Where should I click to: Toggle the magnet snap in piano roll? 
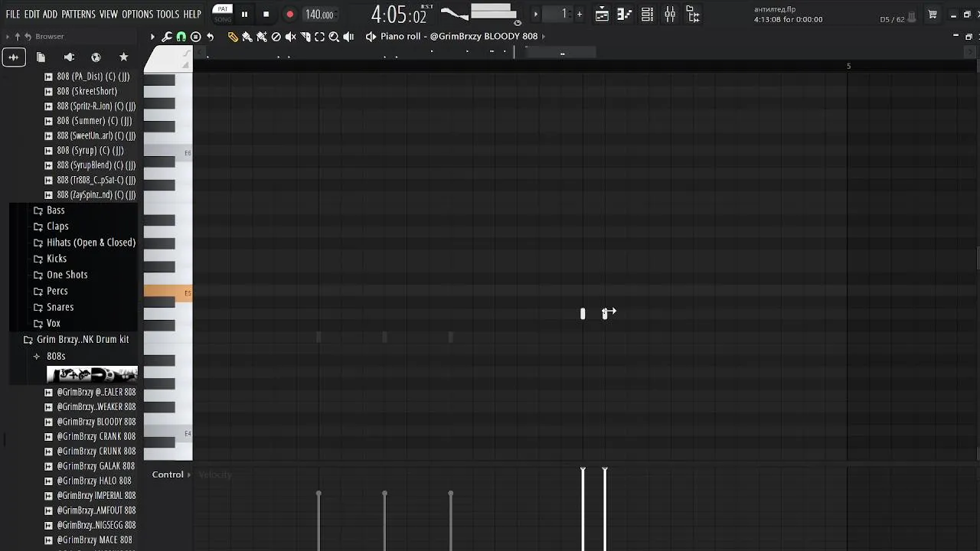click(x=181, y=37)
